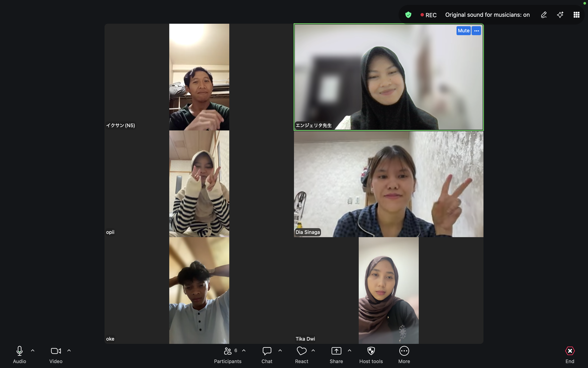Viewport: 588px width, 368px height.
Task: Open the grid view layout icon
Action: (x=576, y=15)
